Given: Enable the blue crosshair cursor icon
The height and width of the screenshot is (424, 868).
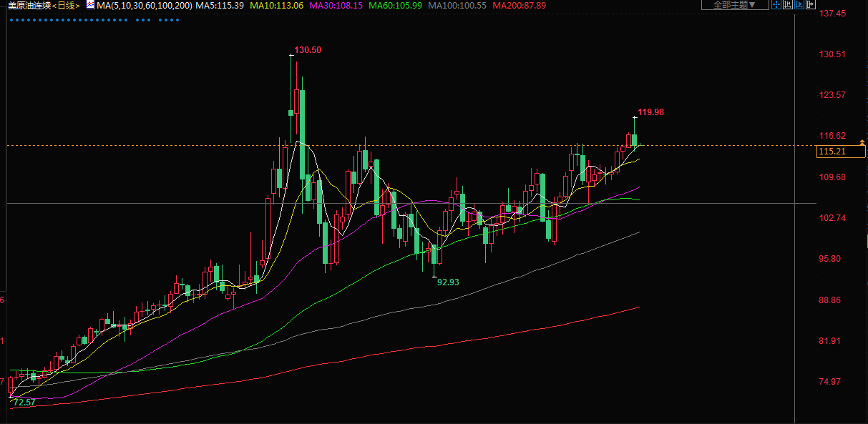Looking at the screenshot, I should point(776,5).
